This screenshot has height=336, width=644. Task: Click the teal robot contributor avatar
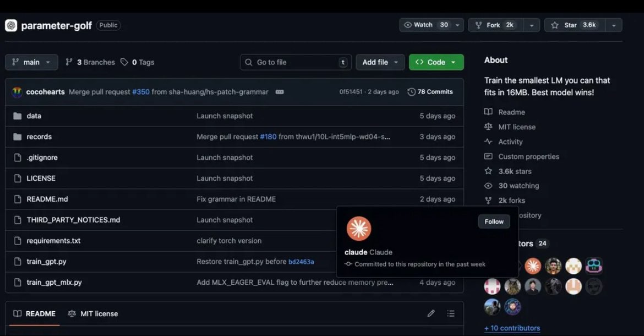tap(594, 266)
